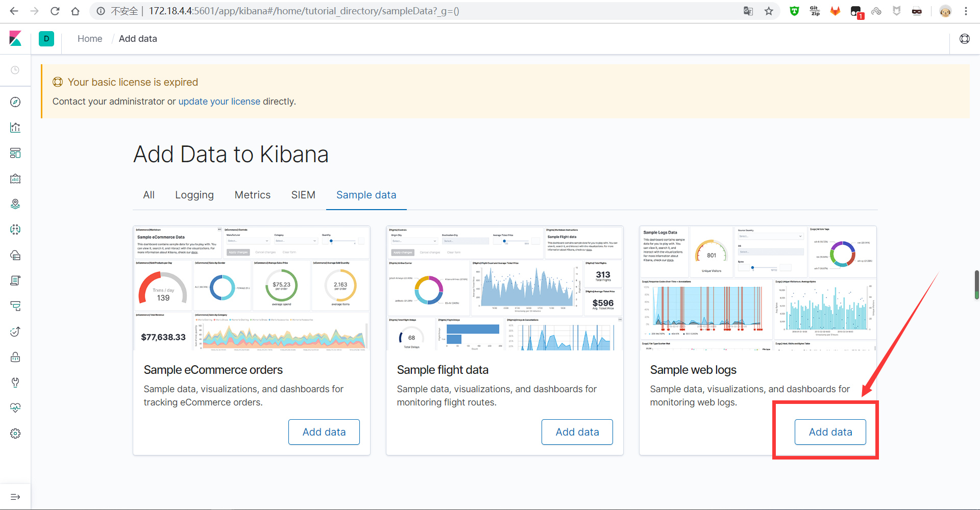This screenshot has height=510, width=980.
Task: Open SIEM lock icon in sidebar
Action: 15,357
